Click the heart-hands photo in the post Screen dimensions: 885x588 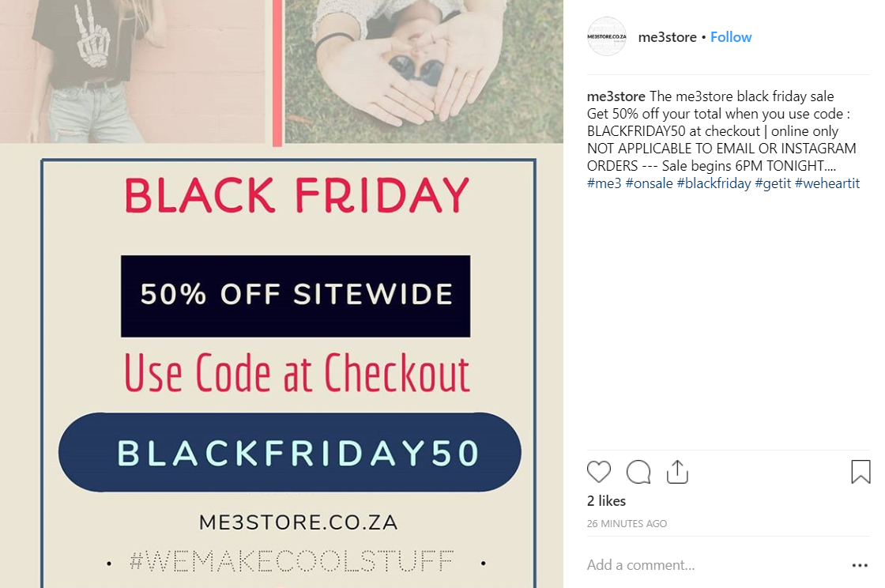pyautogui.click(x=424, y=71)
